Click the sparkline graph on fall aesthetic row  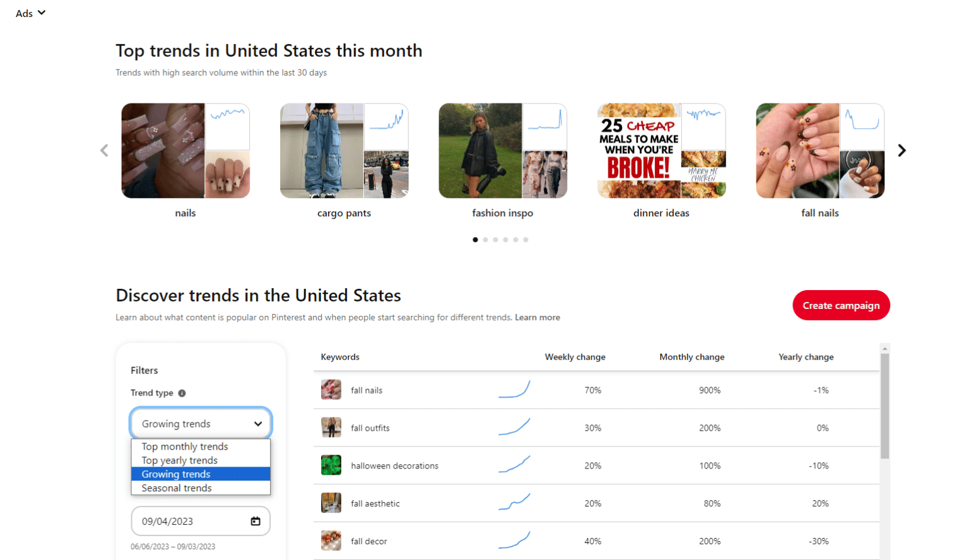pos(514,503)
